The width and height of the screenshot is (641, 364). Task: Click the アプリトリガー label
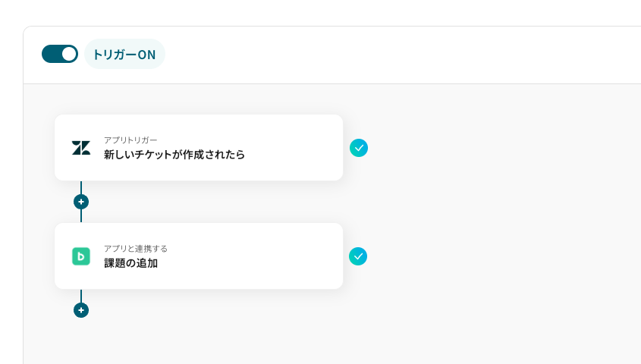point(130,140)
